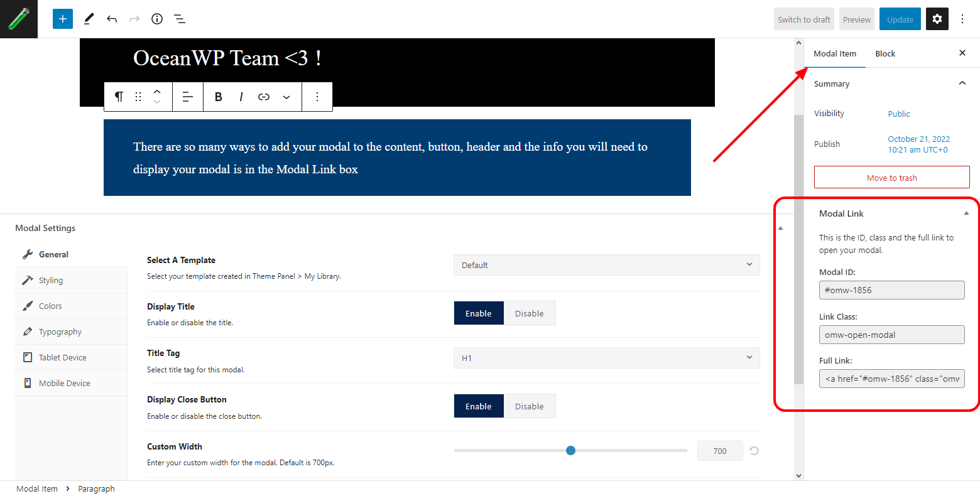This screenshot has height=496, width=980.
Task: Change the October 21, 2022 publish date
Action: 918,144
